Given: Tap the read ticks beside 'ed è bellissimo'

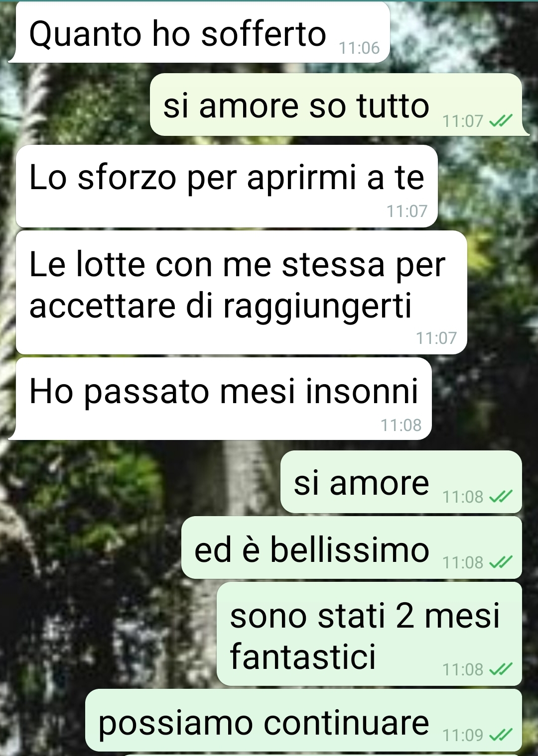Looking at the screenshot, I should (x=501, y=562).
